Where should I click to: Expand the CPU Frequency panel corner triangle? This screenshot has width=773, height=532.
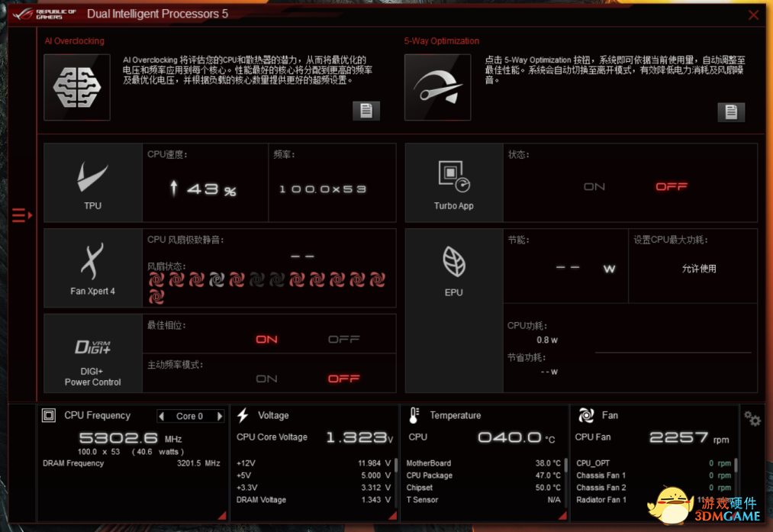point(222,516)
